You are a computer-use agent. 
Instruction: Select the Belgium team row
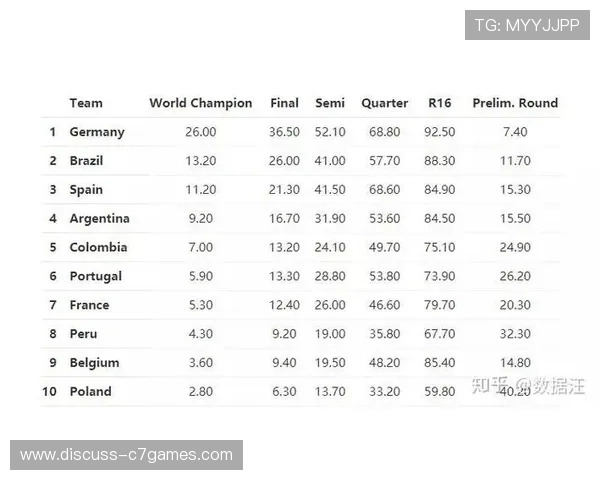(94, 363)
